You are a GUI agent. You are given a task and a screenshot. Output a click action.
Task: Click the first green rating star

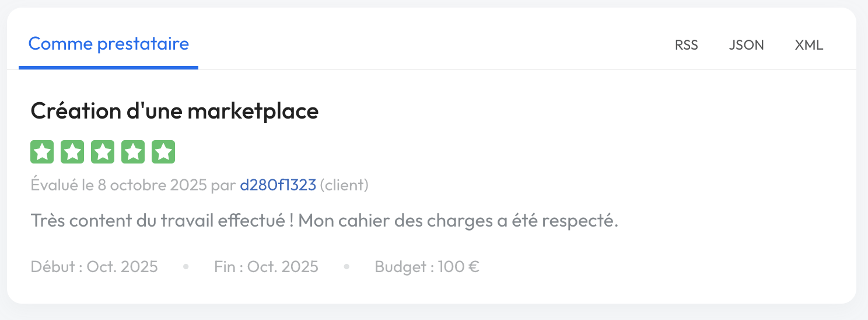click(42, 152)
